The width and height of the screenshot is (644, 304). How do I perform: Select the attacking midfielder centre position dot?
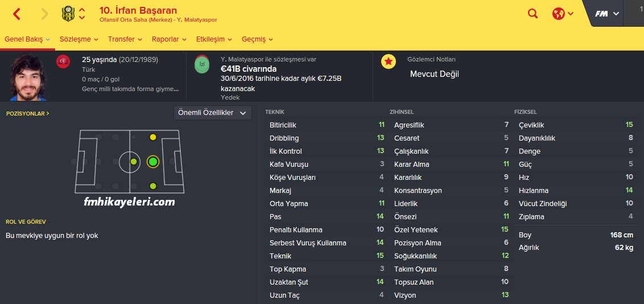[x=153, y=162]
